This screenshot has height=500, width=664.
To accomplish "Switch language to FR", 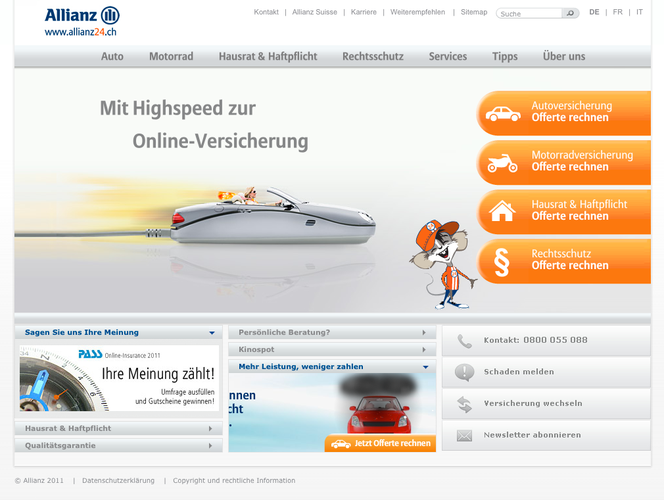I will (x=618, y=12).
